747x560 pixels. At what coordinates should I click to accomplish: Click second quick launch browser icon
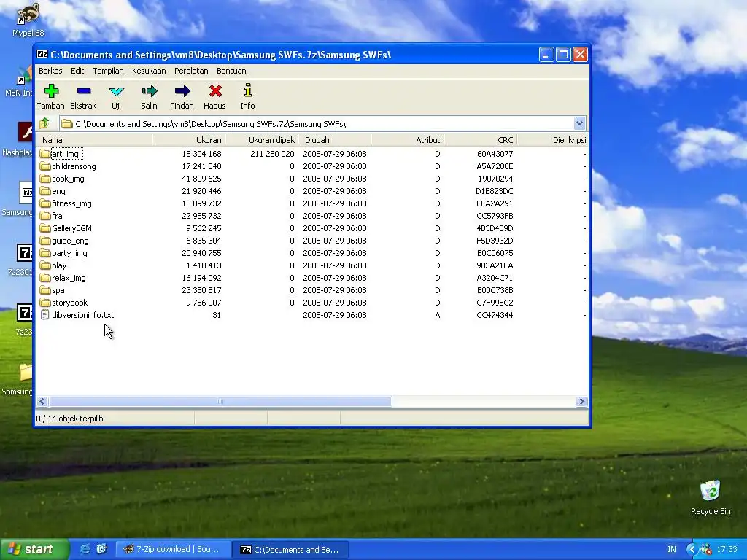[101, 549]
